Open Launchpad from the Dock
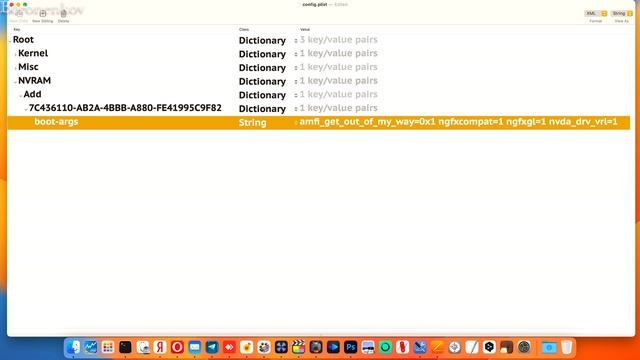 (108, 347)
